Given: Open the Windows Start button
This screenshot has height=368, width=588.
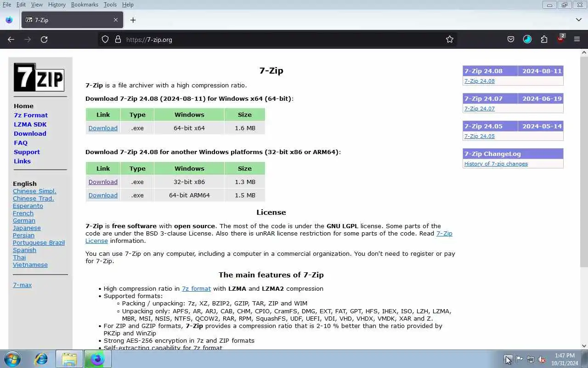Looking at the screenshot, I should [x=12, y=359].
